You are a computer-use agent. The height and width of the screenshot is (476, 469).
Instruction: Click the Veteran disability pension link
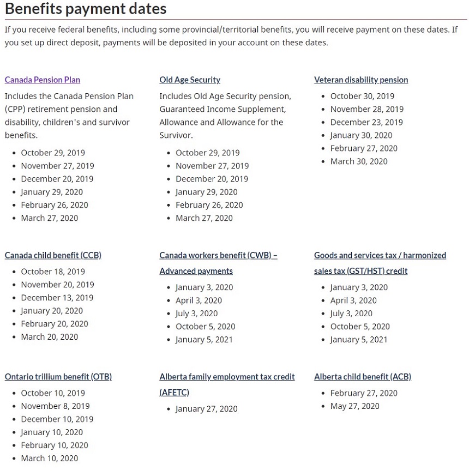click(361, 80)
